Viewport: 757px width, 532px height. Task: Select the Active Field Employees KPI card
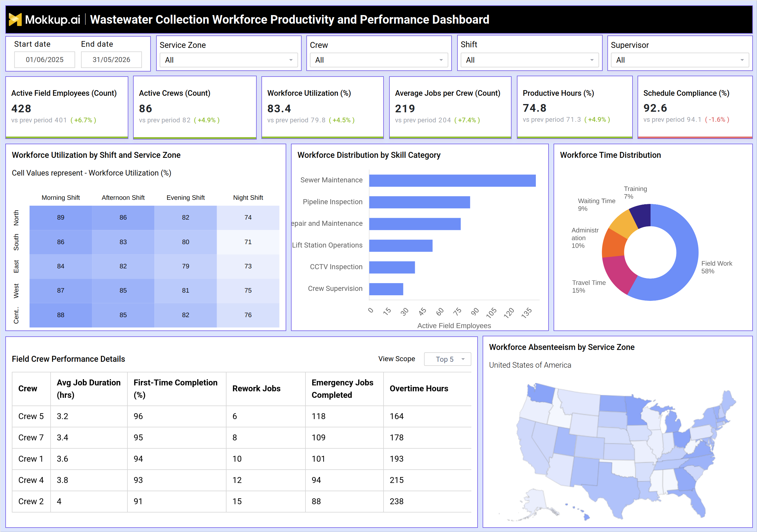coord(67,108)
